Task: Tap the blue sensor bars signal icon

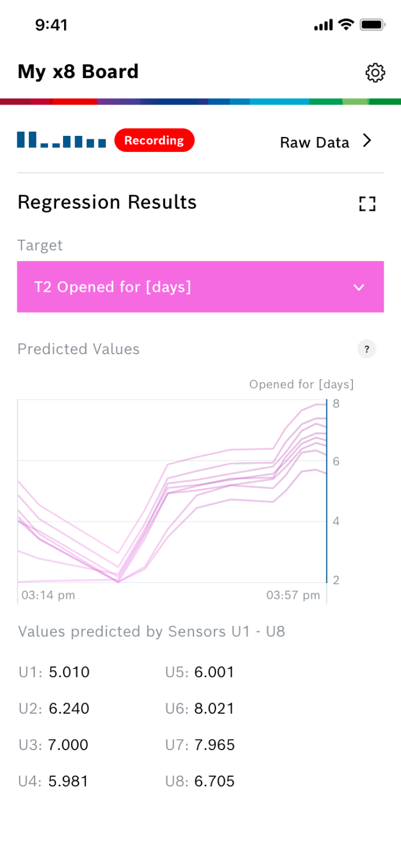Action: 61,140
